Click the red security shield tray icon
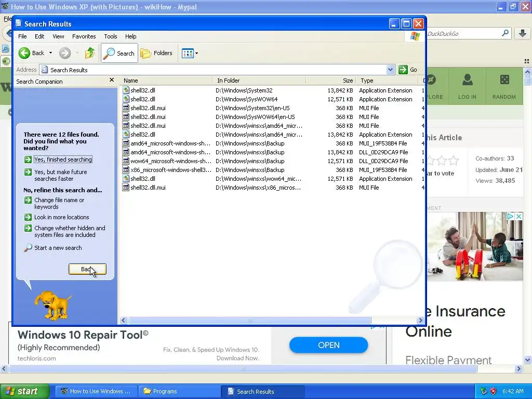Screen dimensions: 532x399 tap(494, 391)
